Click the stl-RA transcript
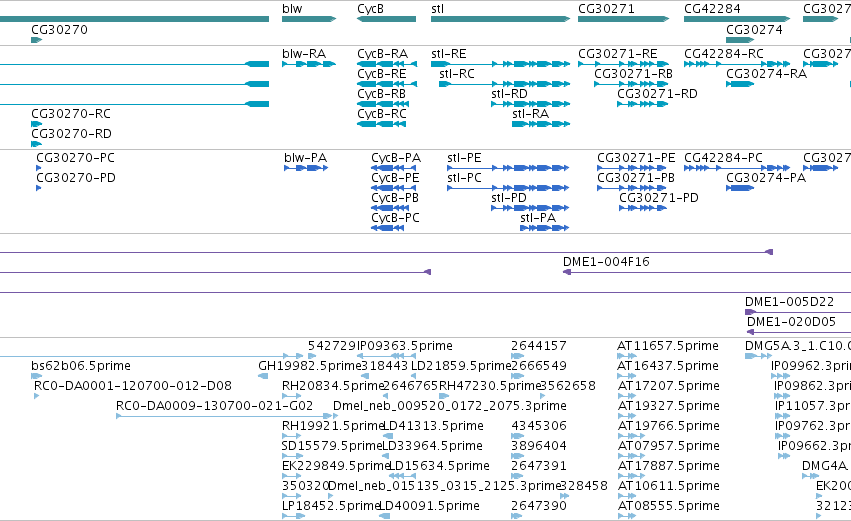The image size is (851, 521). click(x=541, y=124)
